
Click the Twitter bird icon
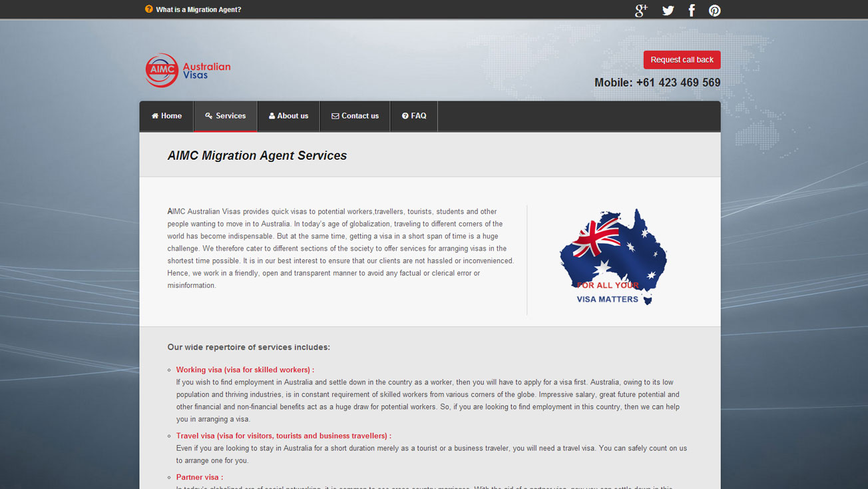tap(668, 10)
